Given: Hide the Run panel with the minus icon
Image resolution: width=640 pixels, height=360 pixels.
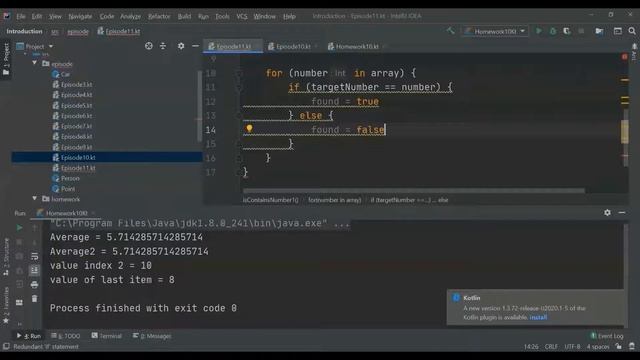Looking at the screenshot, I should click(622, 213).
